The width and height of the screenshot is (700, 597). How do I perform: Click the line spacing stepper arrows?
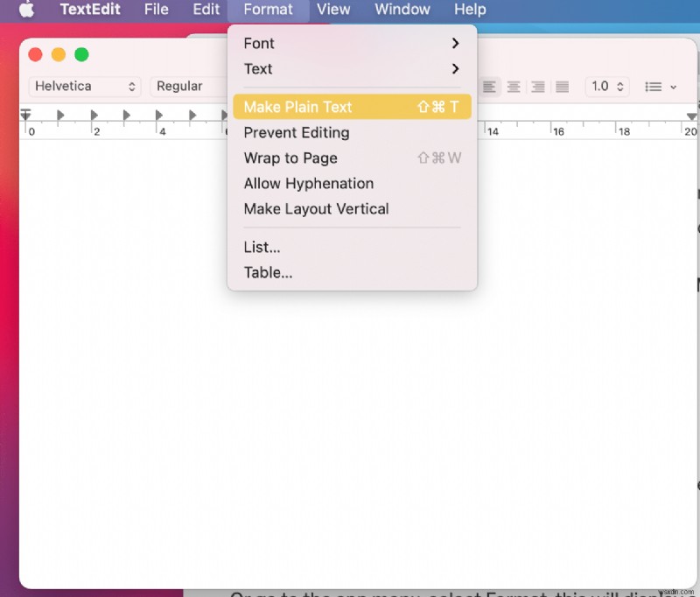point(621,87)
